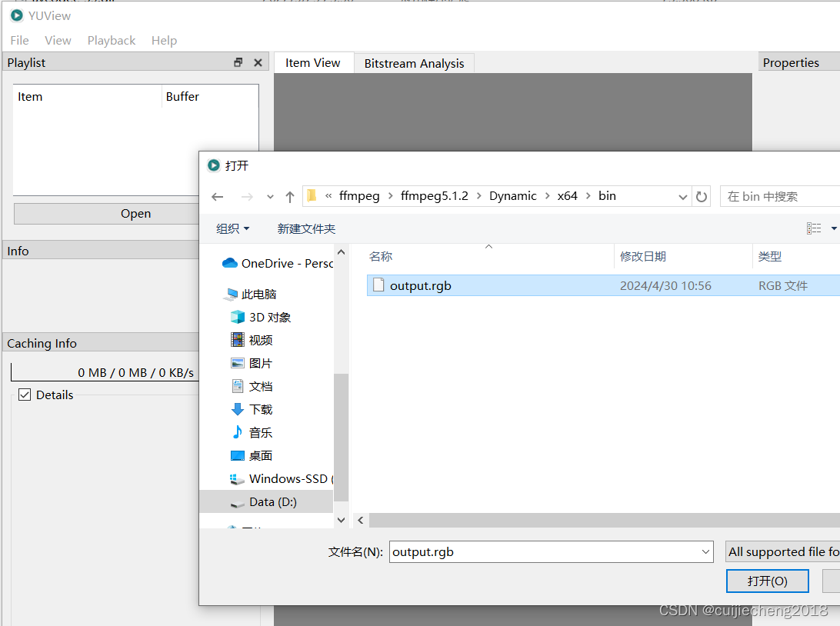
Task: Float the Playlist panel with undock icon
Action: coord(238,62)
